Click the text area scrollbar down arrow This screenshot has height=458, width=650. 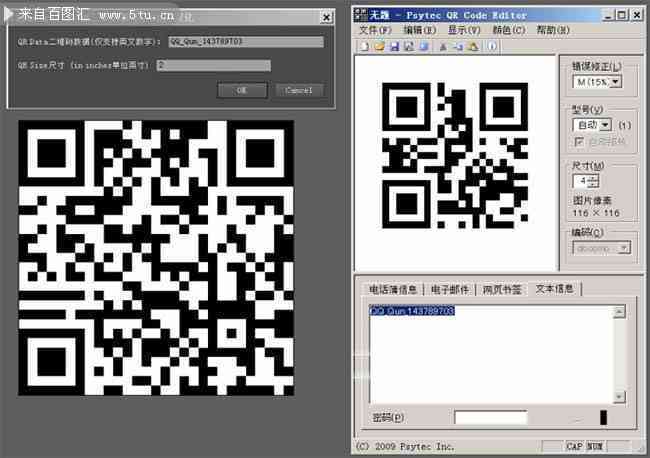619,397
